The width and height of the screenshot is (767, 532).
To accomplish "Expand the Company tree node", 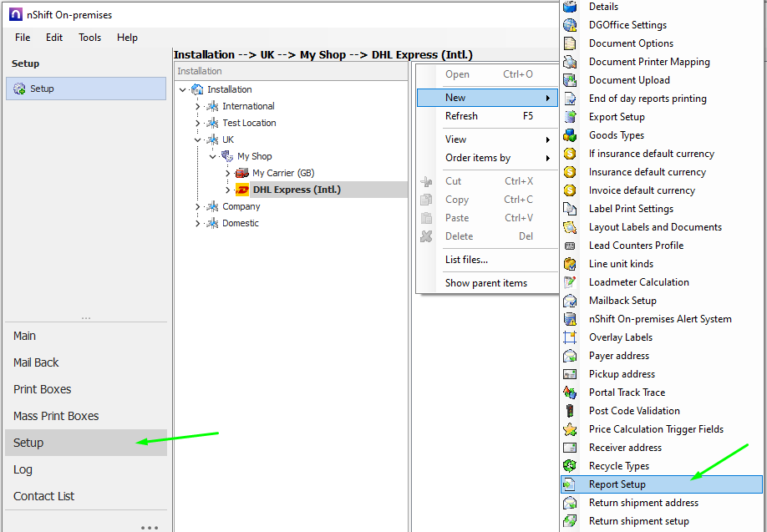I will 198,206.
